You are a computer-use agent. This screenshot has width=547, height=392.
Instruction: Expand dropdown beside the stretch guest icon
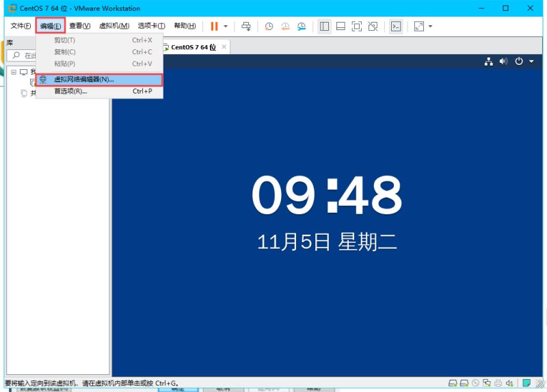pyautogui.click(x=430, y=26)
